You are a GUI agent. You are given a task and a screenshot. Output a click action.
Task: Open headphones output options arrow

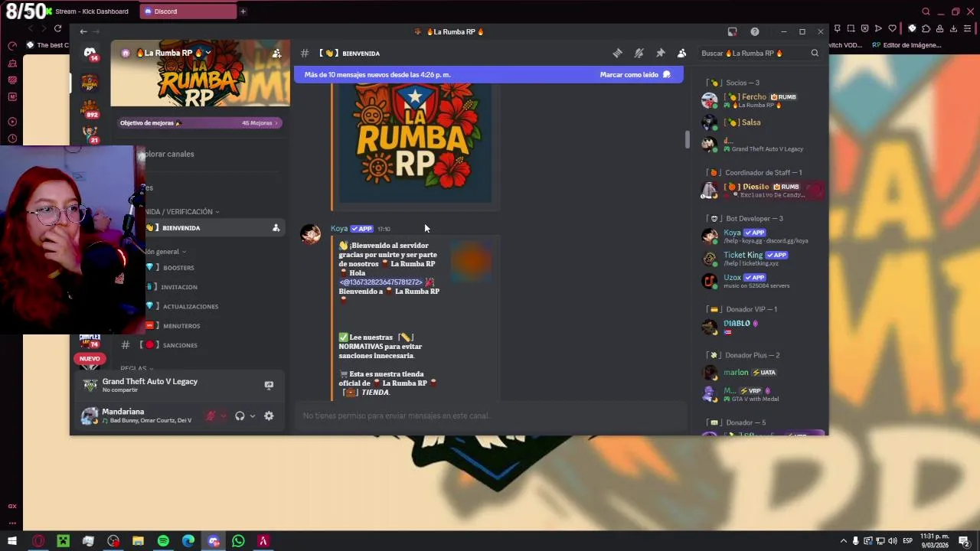coord(253,416)
